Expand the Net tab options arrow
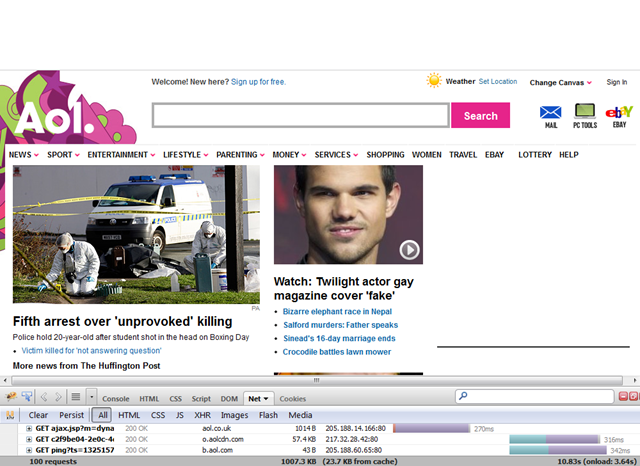 click(267, 398)
